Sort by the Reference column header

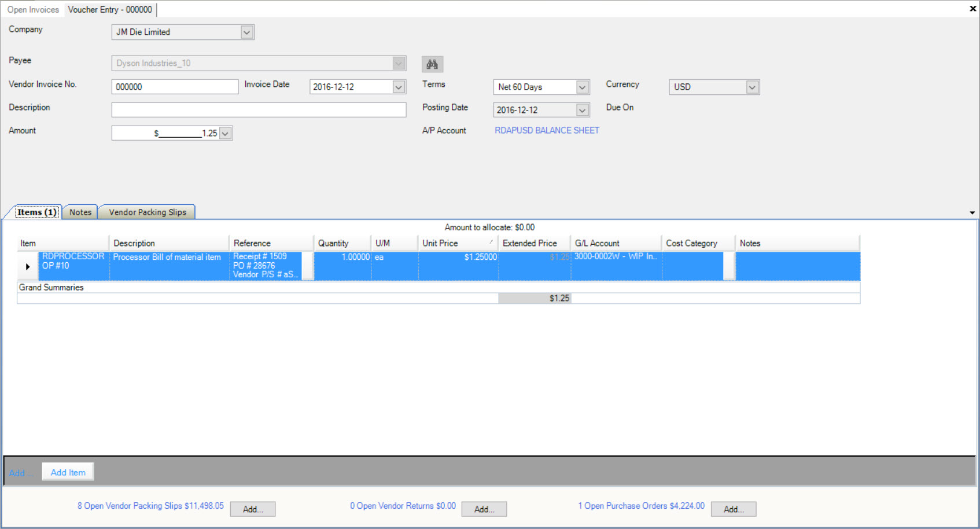point(271,243)
